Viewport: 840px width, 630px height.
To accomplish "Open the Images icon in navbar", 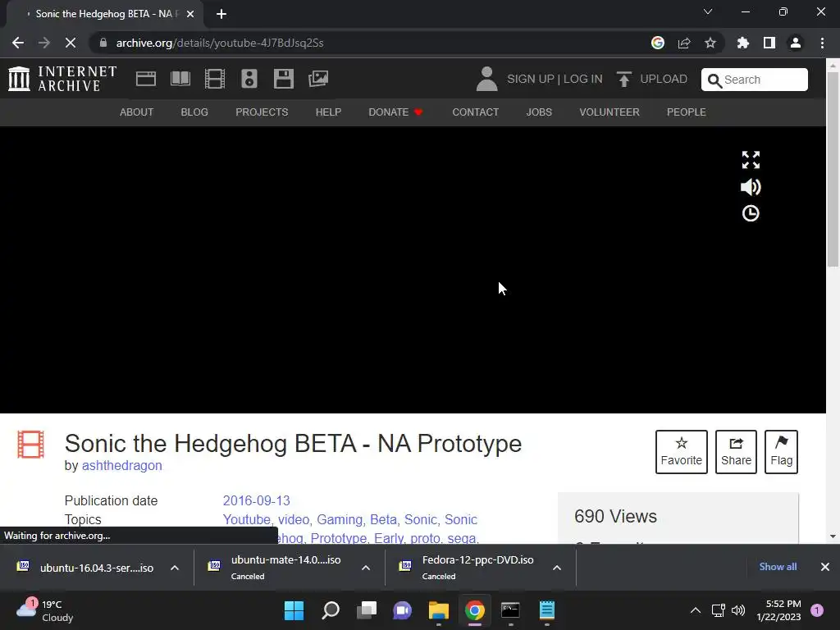I will tap(318, 79).
